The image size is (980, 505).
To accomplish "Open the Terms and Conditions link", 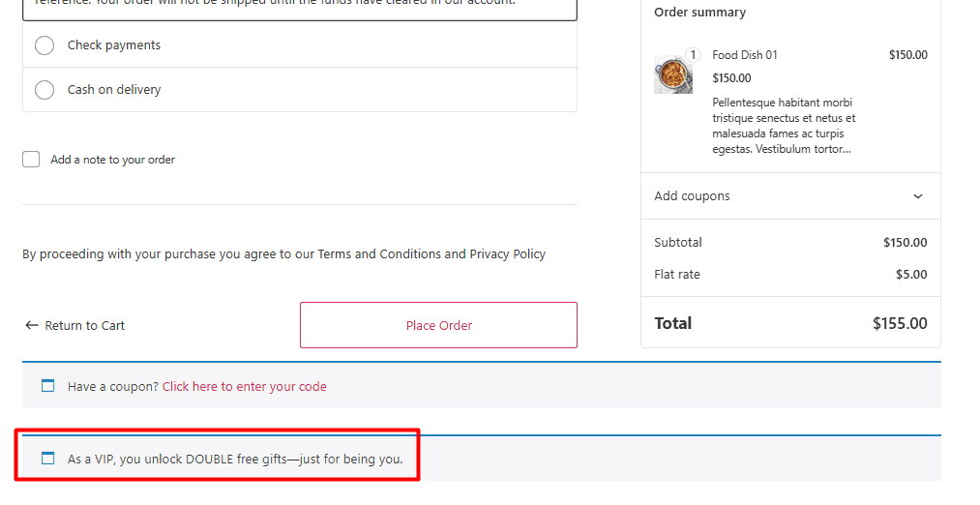I will [379, 254].
